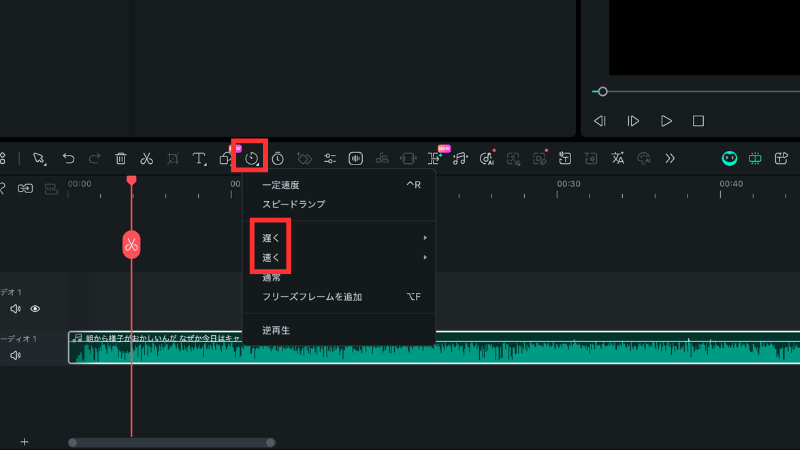Viewport: 800px width, 450px height.
Task: Click the red playhead marker on ruler
Action: tap(131, 180)
